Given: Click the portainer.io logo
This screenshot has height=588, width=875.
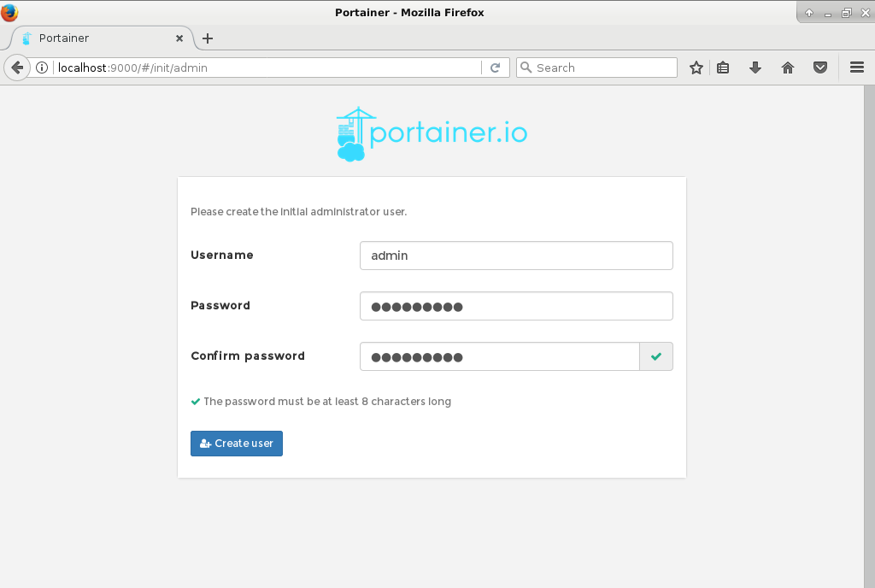Looking at the screenshot, I should (x=432, y=134).
